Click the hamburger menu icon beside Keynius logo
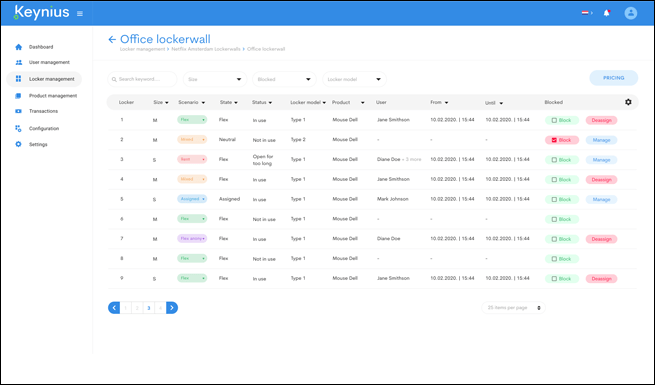Image resolution: width=655 pixels, height=385 pixels. click(x=80, y=14)
